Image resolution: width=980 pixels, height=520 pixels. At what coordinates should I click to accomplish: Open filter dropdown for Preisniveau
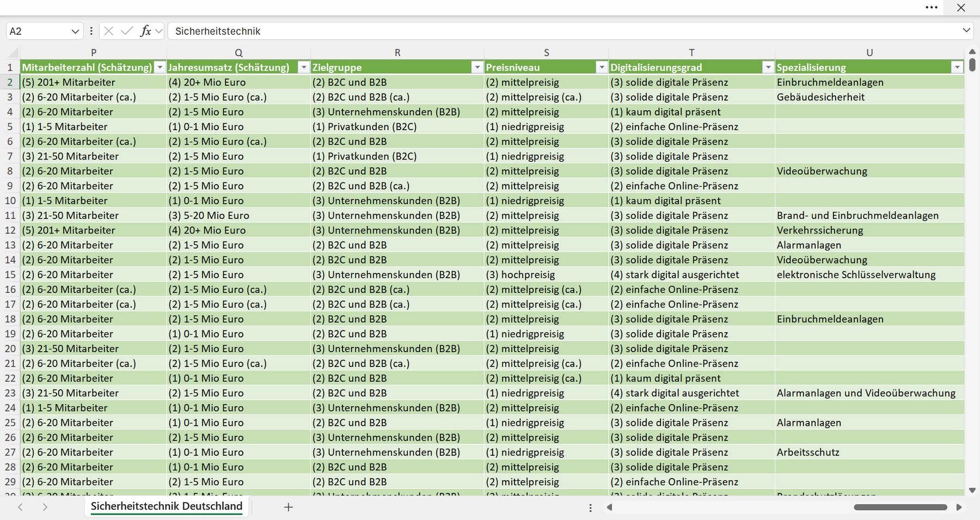602,68
